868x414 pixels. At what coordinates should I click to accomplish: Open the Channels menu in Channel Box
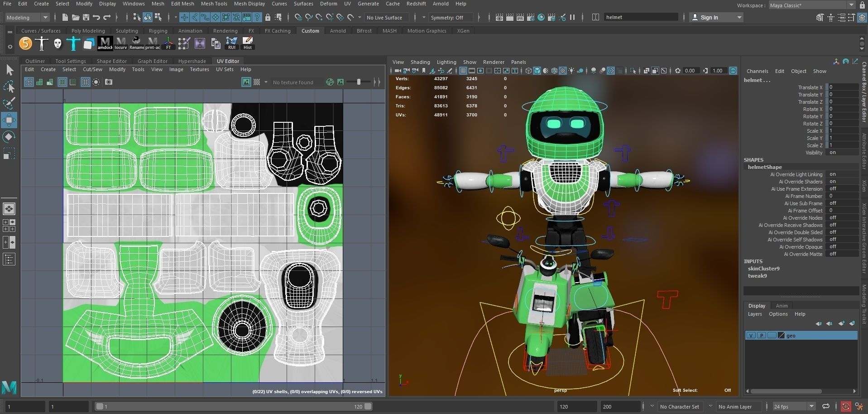coord(757,71)
